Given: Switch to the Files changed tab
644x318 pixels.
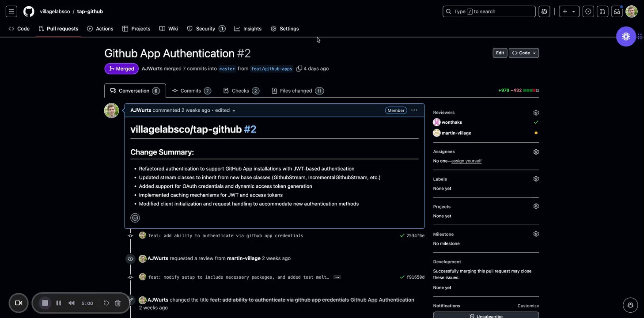Looking at the screenshot, I should 297,91.
